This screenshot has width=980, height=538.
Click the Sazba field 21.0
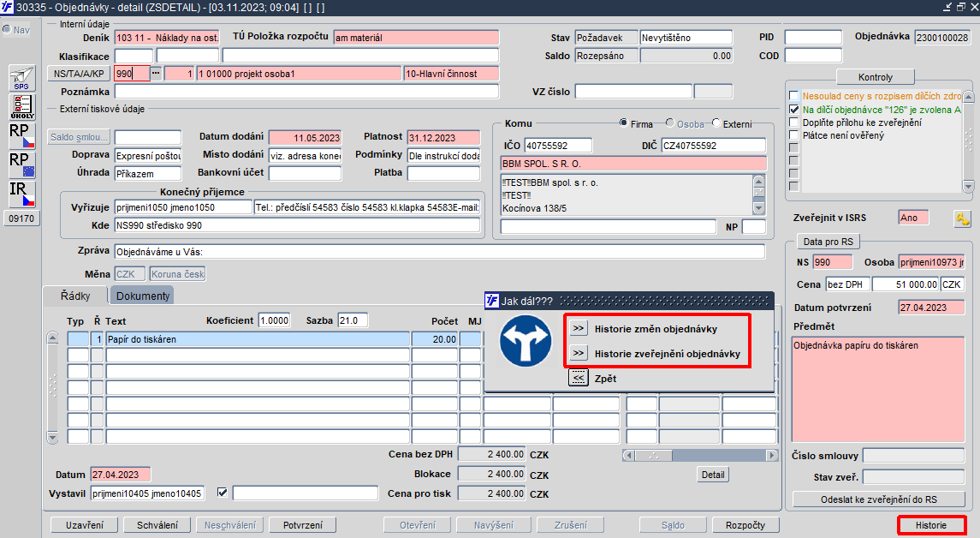pyautogui.click(x=353, y=320)
